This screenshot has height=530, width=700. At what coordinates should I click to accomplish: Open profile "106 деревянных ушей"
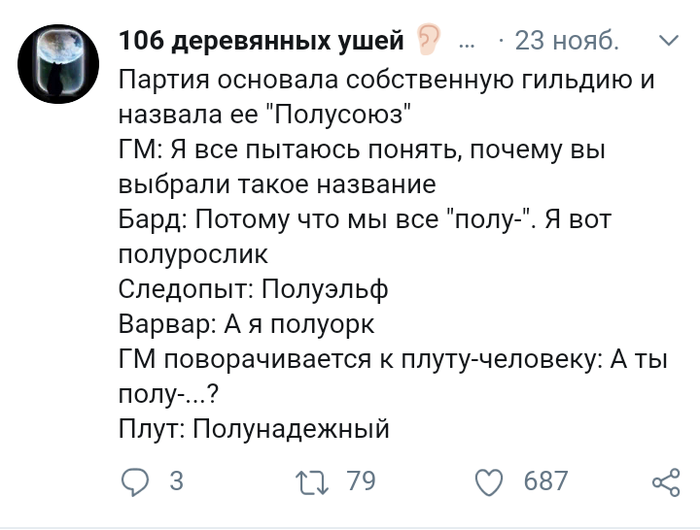click(260, 42)
